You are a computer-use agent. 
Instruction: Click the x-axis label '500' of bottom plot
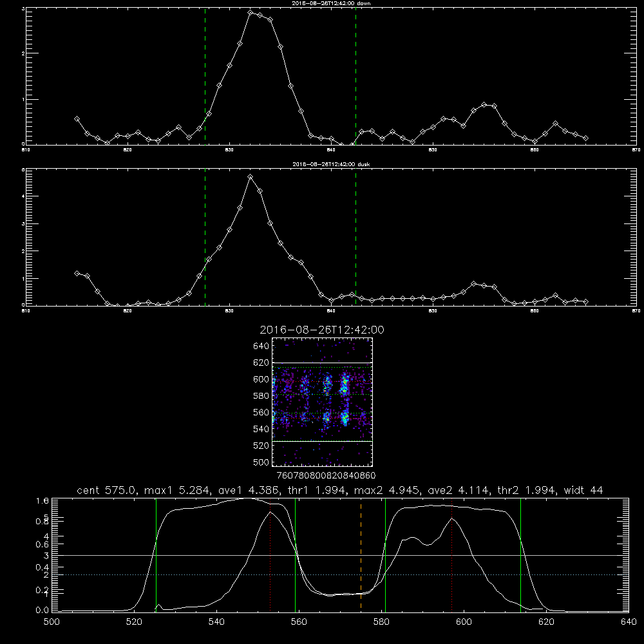pos(52,622)
